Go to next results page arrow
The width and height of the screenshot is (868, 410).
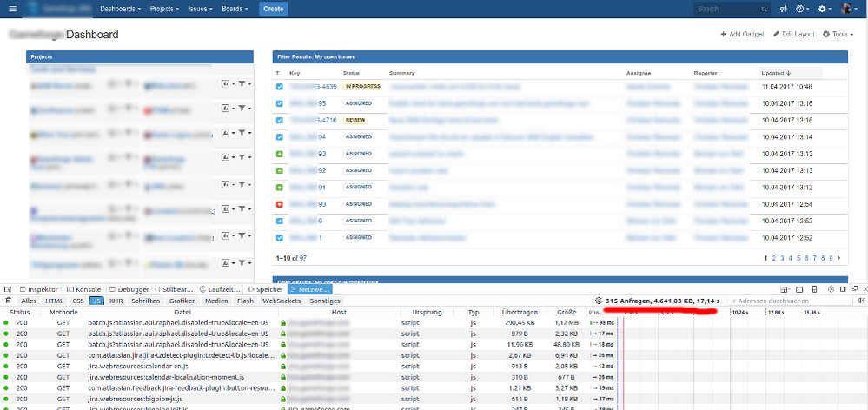tap(839, 258)
